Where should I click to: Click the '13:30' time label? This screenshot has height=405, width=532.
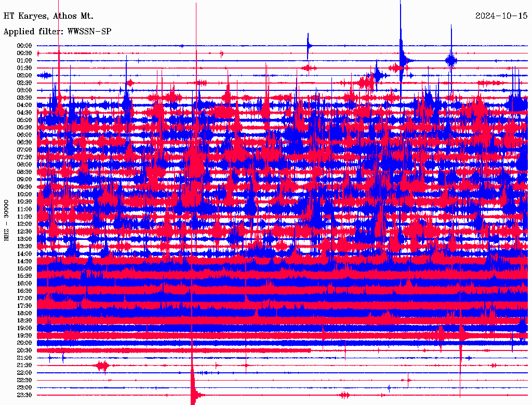click(24, 247)
